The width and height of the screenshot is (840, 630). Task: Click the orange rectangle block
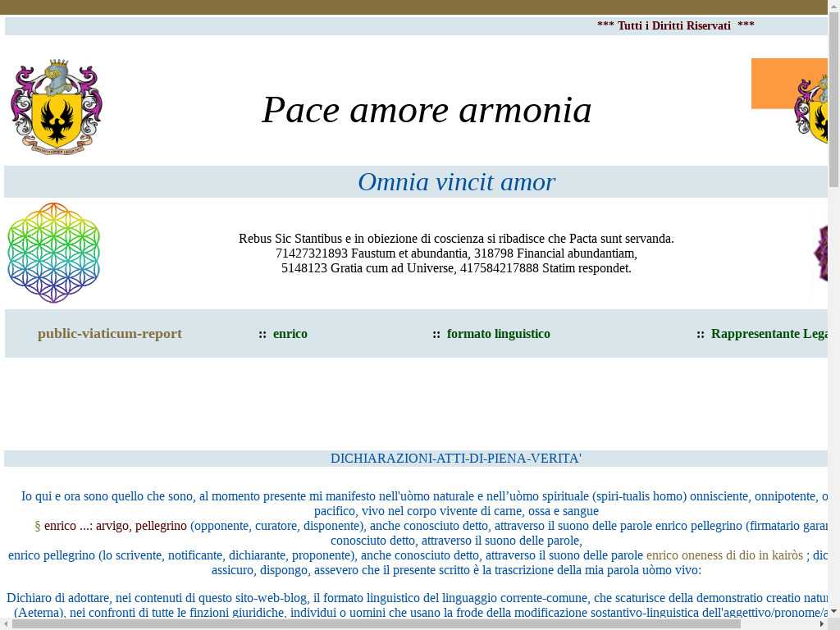[771, 82]
